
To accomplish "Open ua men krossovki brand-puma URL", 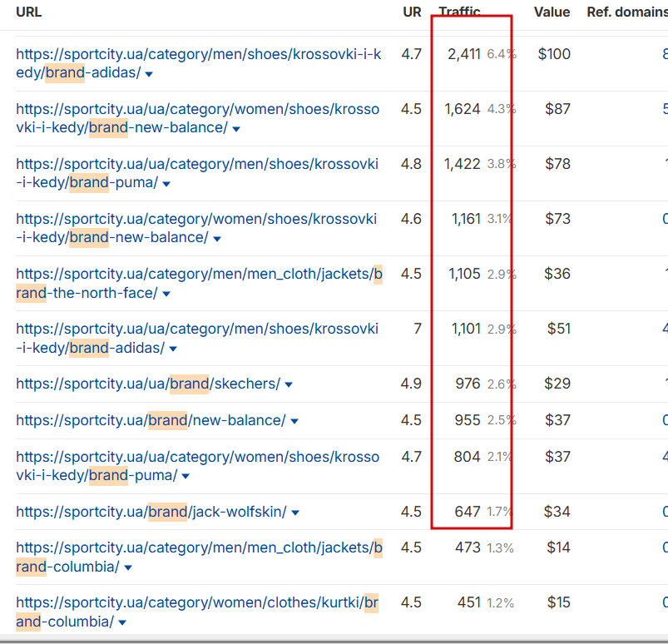I will [x=197, y=173].
